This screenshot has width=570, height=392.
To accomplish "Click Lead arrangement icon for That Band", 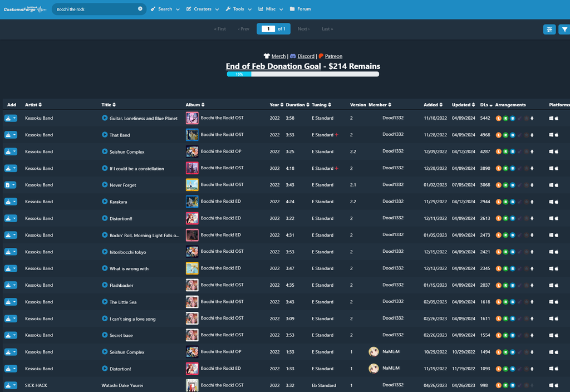I will 499,135.
